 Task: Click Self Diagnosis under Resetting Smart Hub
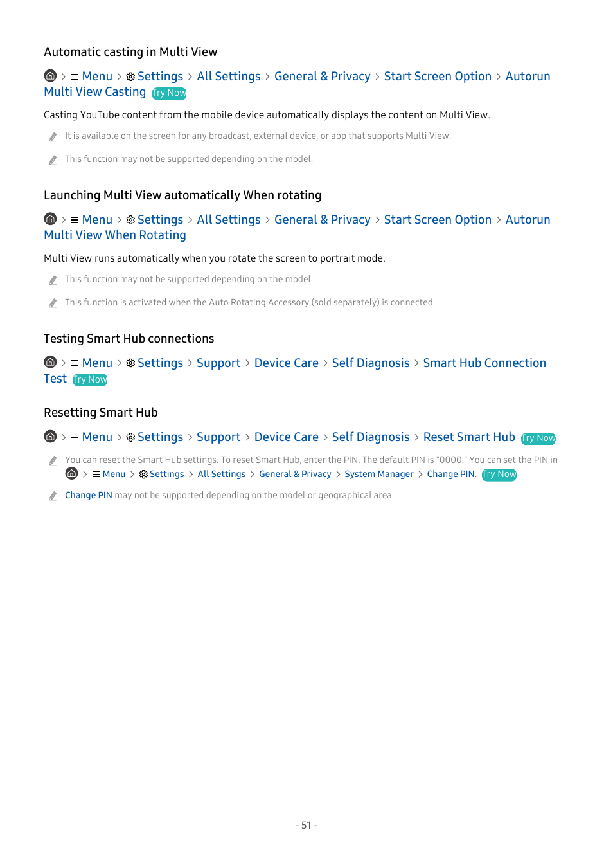371,437
